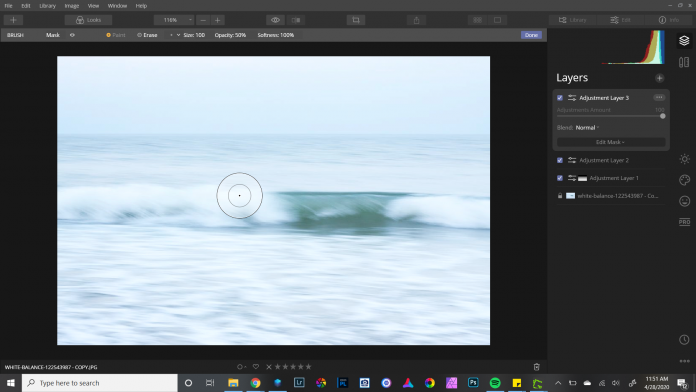
Task: Click the brush Softness 100% setting
Action: point(276,35)
